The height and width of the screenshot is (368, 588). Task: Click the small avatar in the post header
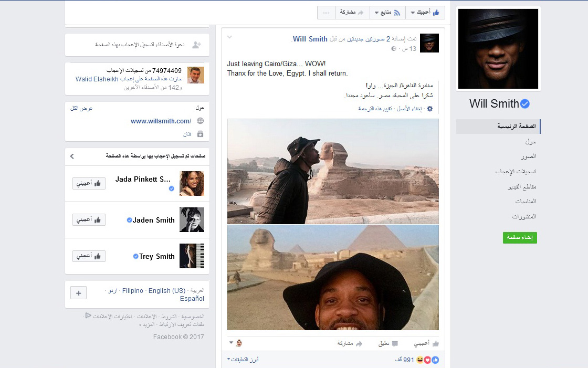tap(429, 43)
